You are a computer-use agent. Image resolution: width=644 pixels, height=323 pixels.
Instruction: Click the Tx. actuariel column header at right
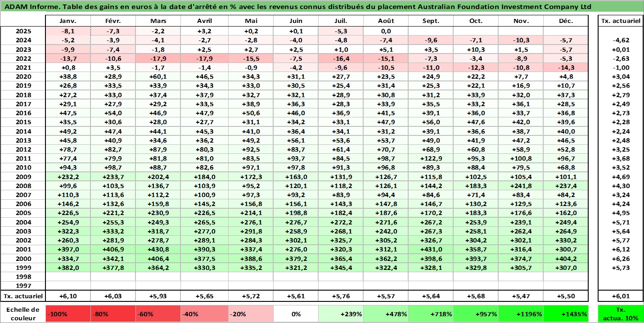(620, 21)
